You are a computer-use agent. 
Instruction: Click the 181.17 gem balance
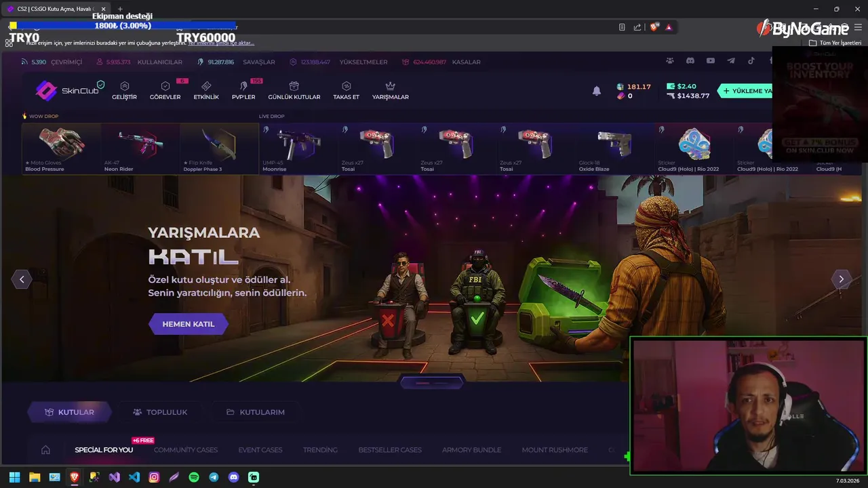[x=633, y=87]
